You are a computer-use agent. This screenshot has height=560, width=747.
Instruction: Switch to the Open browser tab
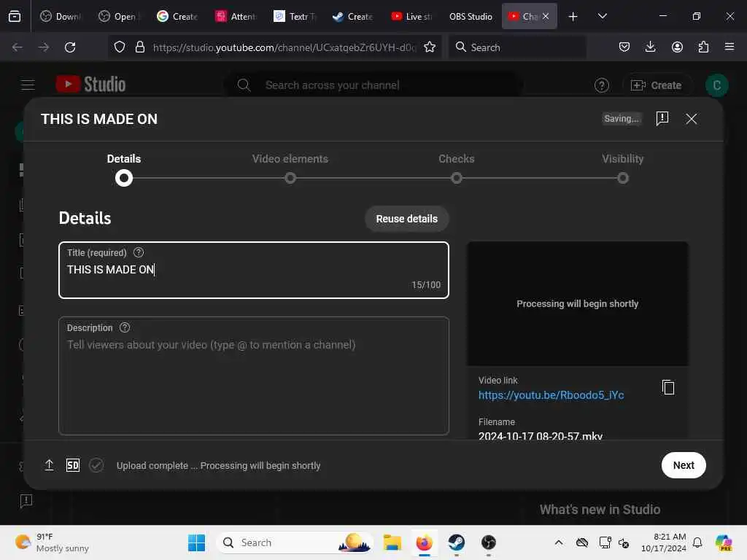(x=119, y=16)
